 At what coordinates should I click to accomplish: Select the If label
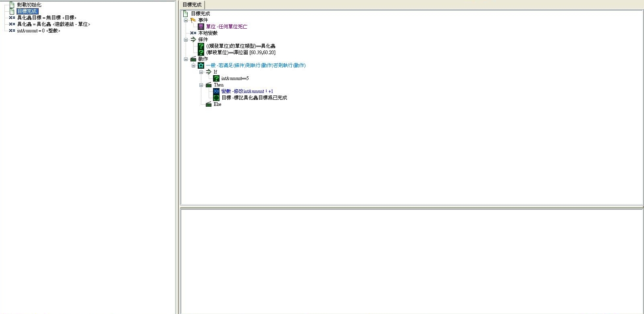[x=215, y=72]
